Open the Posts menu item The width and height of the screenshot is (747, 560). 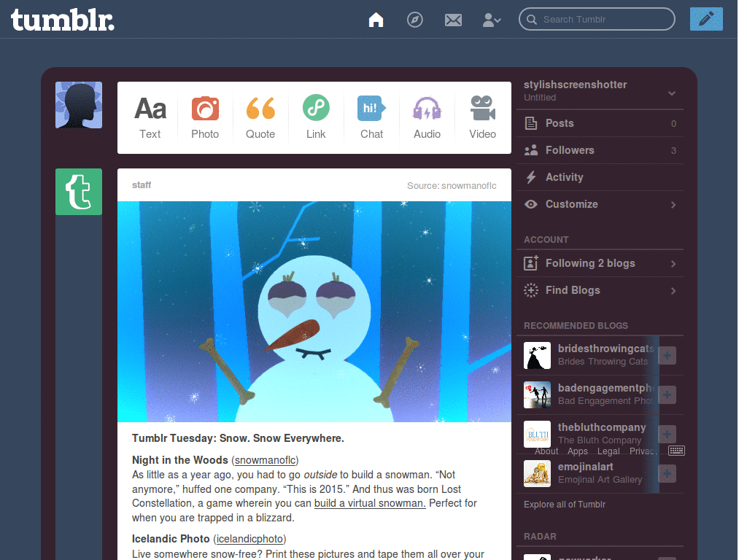600,123
